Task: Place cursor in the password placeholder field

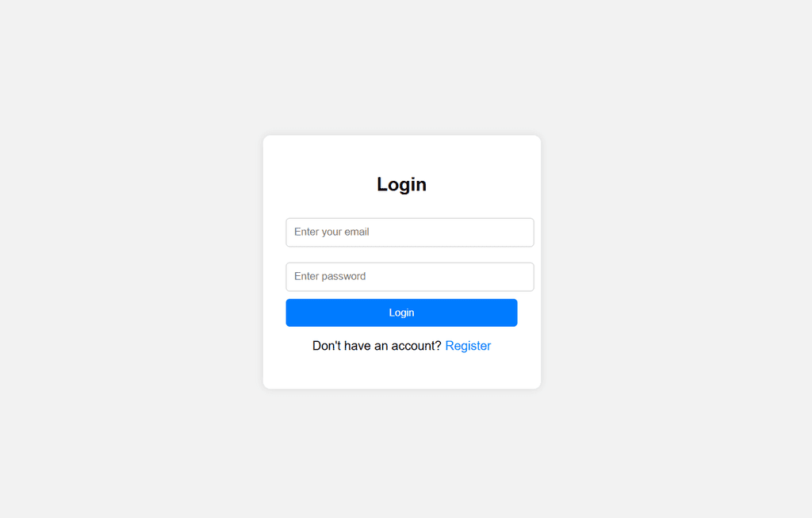Action: click(x=410, y=277)
